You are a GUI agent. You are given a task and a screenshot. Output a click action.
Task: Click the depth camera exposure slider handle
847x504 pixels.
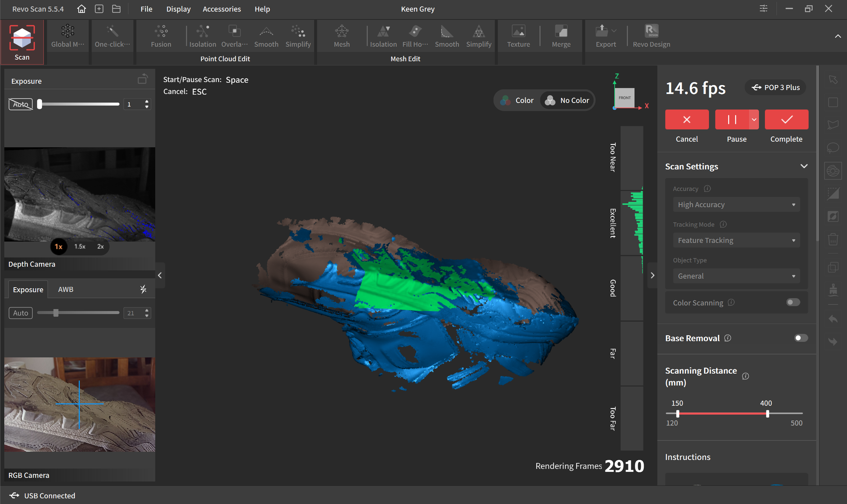[40, 104]
